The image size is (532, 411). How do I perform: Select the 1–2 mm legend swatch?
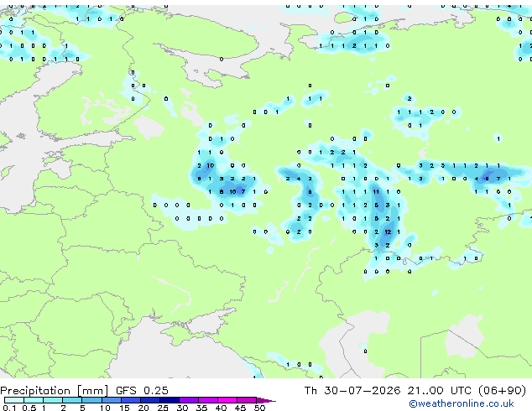(x=53, y=400)
